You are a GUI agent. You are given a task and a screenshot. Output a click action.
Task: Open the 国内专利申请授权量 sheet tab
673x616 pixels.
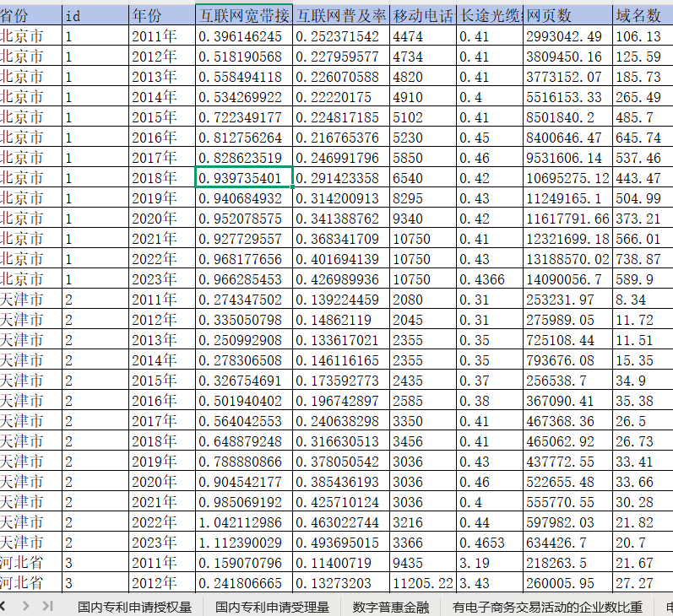[x=134, y=606]
